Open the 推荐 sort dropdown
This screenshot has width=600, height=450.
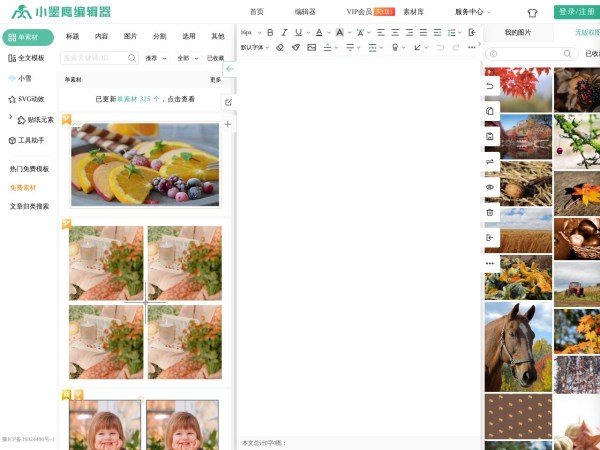(155, 58)
